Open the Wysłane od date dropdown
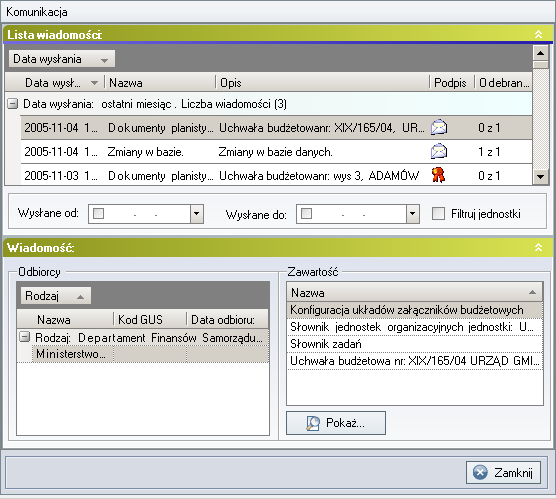The width and height of the screenshot is (556, 499). pos(196,214)
